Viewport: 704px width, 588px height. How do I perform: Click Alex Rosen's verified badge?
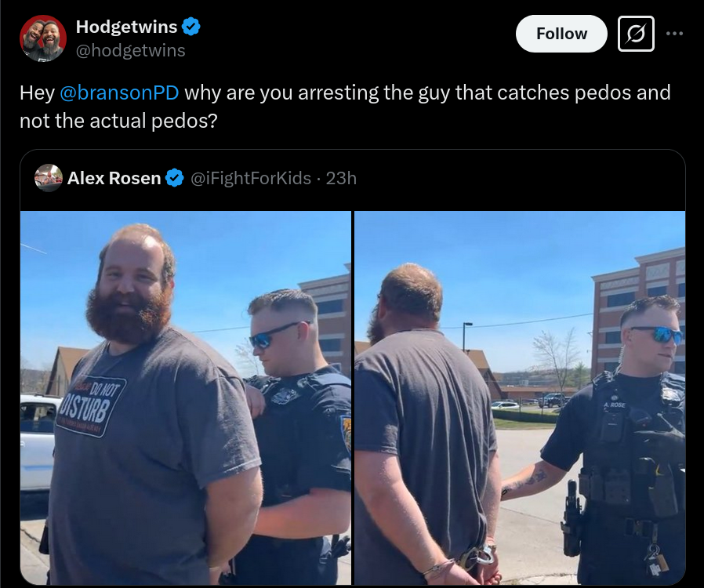point(175,178)
